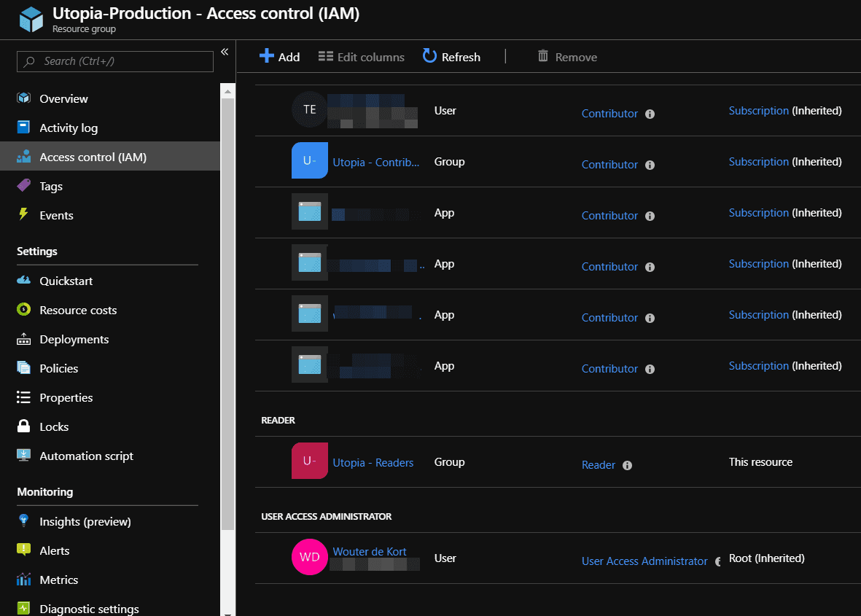861x616 pixels.
Task: Open the Locks padlock icon
Action: [23, 426]
